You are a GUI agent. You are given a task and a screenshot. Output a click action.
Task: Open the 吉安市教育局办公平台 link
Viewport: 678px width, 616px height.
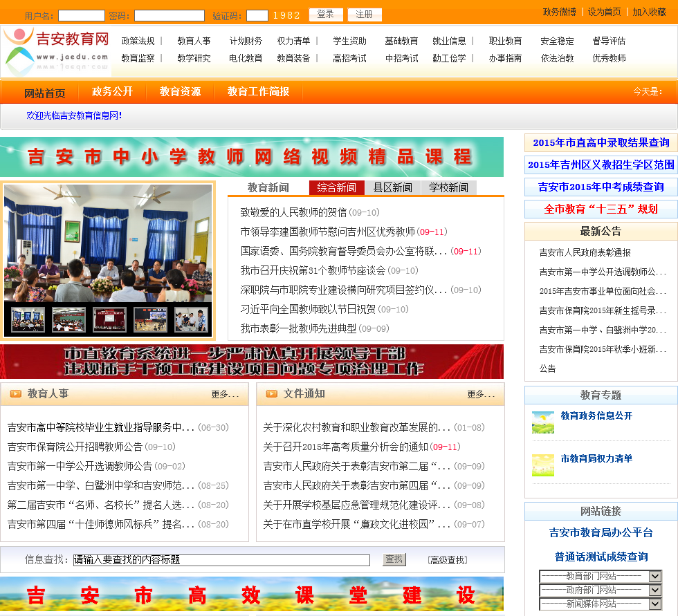pyautogui.click(x=601, y=532)
